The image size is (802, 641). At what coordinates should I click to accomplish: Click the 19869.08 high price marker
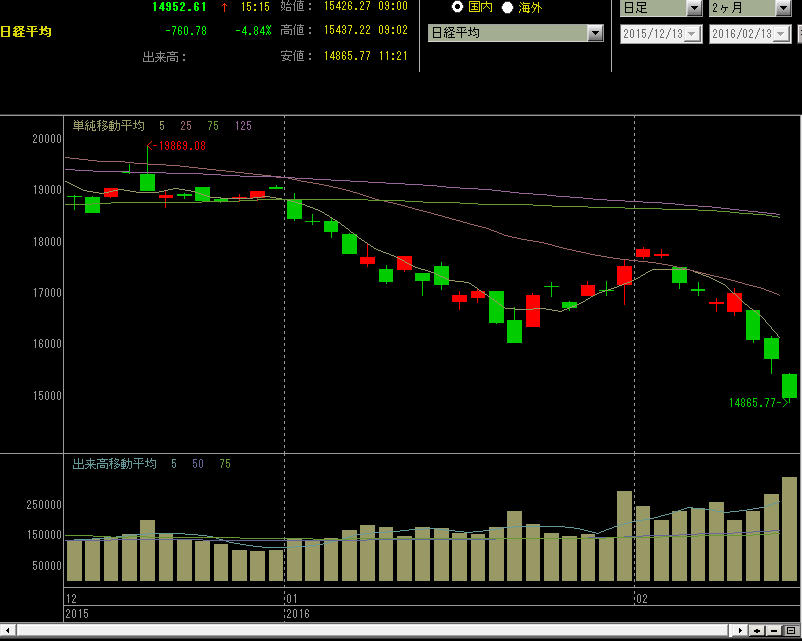(177, 146)
